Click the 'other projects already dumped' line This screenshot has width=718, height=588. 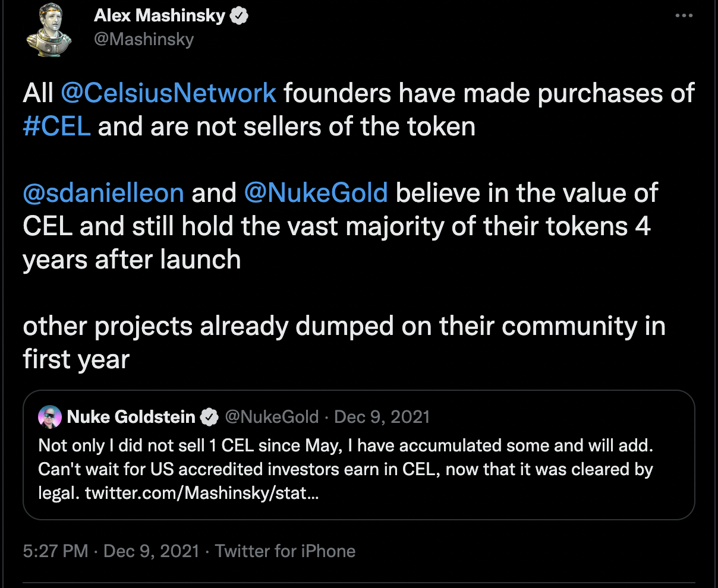tap(344, 326)
